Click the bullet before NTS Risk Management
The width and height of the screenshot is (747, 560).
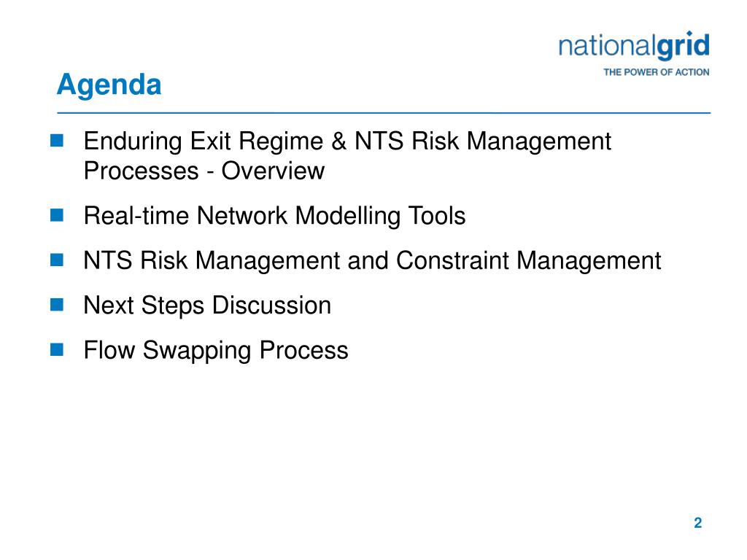pos(57,260)
